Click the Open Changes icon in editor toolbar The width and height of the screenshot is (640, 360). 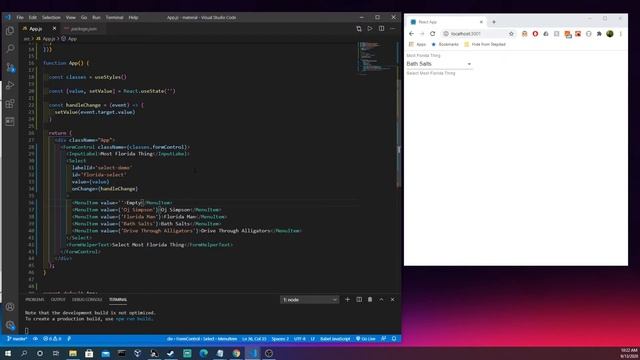pos(359,29)
